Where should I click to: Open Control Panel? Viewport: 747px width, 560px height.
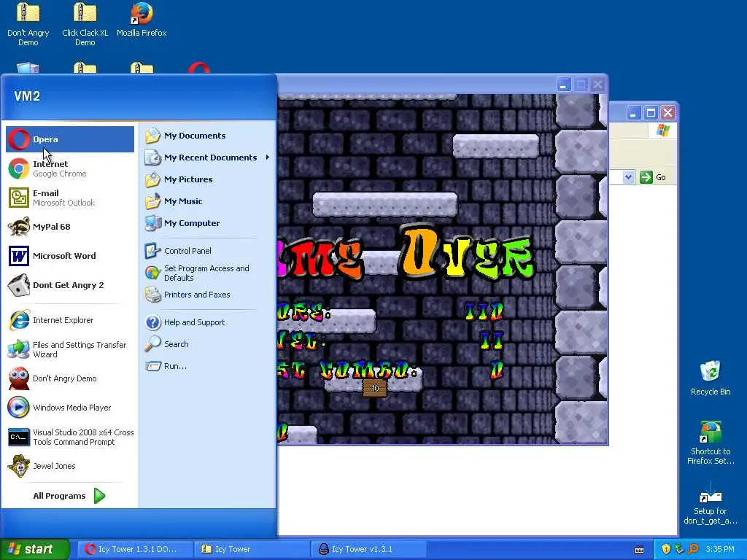pyautogui.click(x=208, y=251)
